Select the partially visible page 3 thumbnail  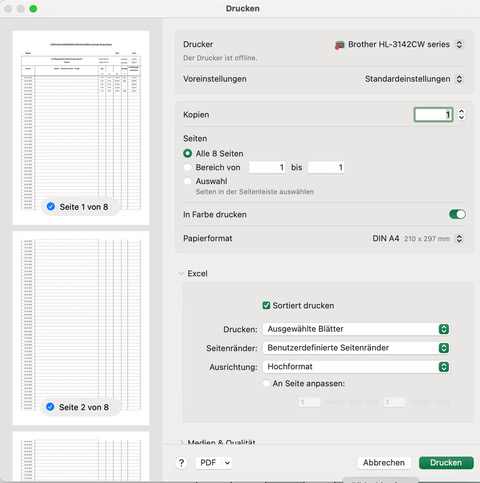[x=81, y=456]
